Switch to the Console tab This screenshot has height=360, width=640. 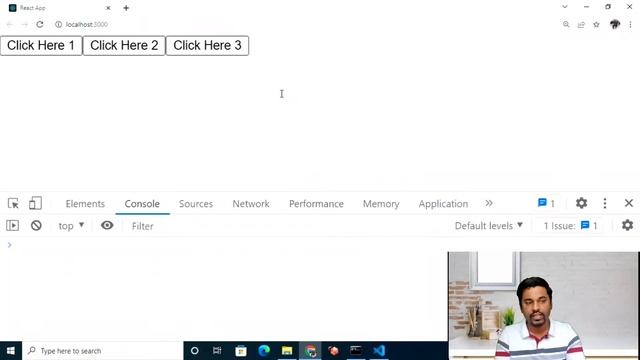(x=142, y=204)
